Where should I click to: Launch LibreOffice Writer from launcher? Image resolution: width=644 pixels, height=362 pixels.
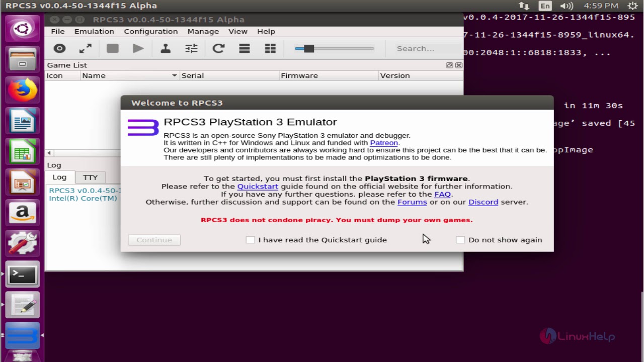(x=22, y=122)
